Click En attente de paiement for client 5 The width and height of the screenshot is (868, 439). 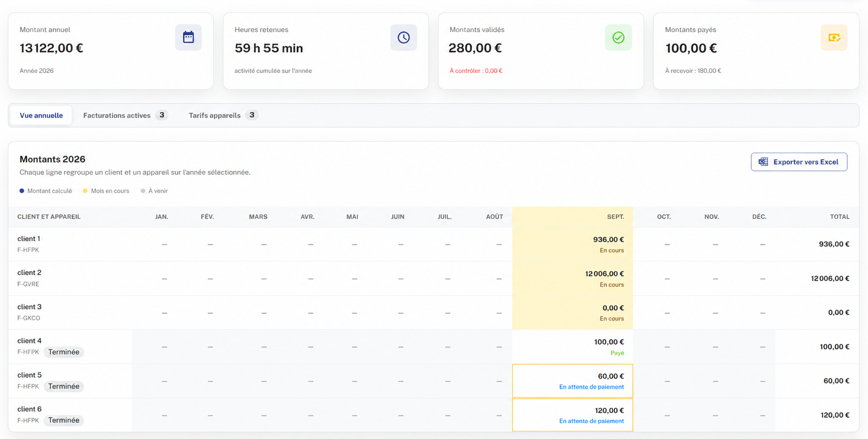pyautogui.click(x=592, y=387)
